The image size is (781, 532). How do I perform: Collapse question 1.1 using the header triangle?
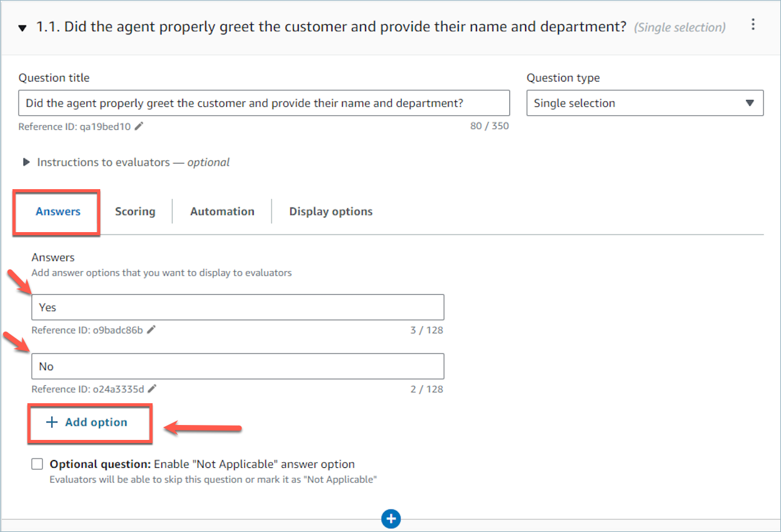click(x=22, y=28)
